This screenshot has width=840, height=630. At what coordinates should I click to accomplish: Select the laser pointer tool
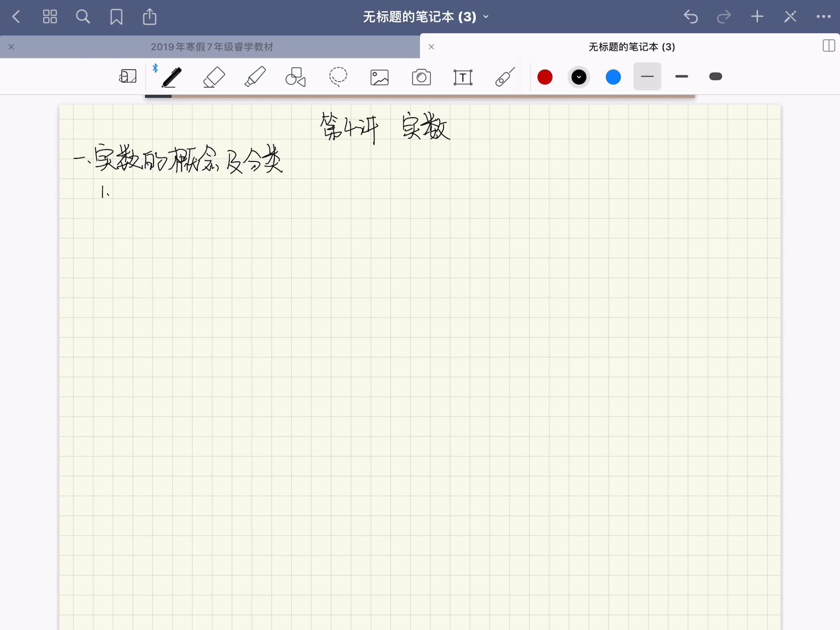505,77
